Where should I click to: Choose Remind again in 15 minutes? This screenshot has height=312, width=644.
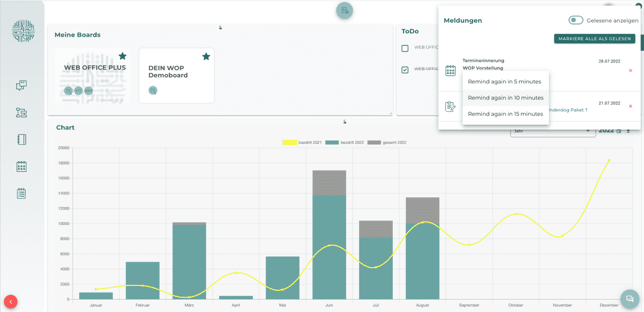click(506, 114)
